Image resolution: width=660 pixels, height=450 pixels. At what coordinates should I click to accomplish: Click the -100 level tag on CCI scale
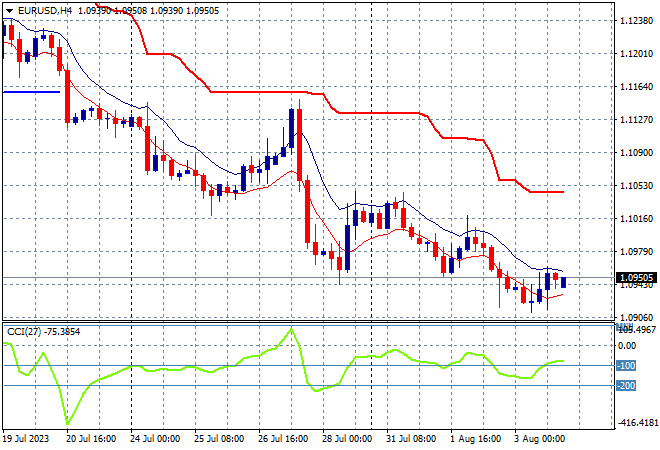coord(626,365)
